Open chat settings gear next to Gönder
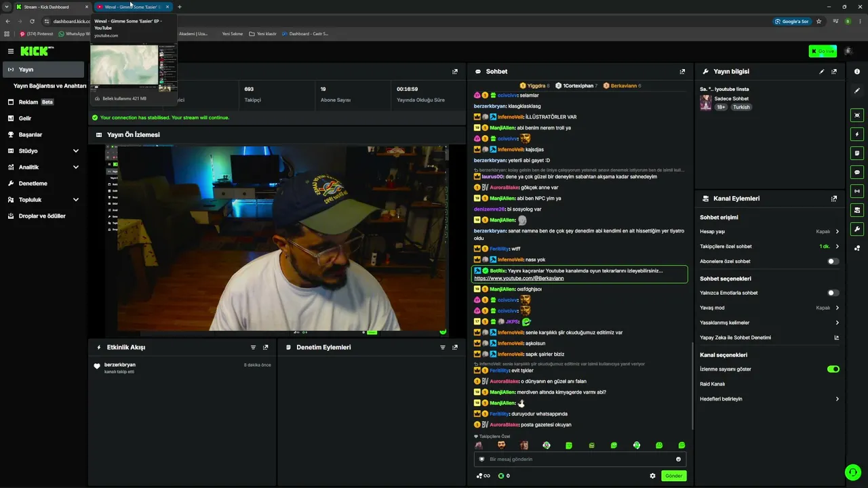 point(652,476)
